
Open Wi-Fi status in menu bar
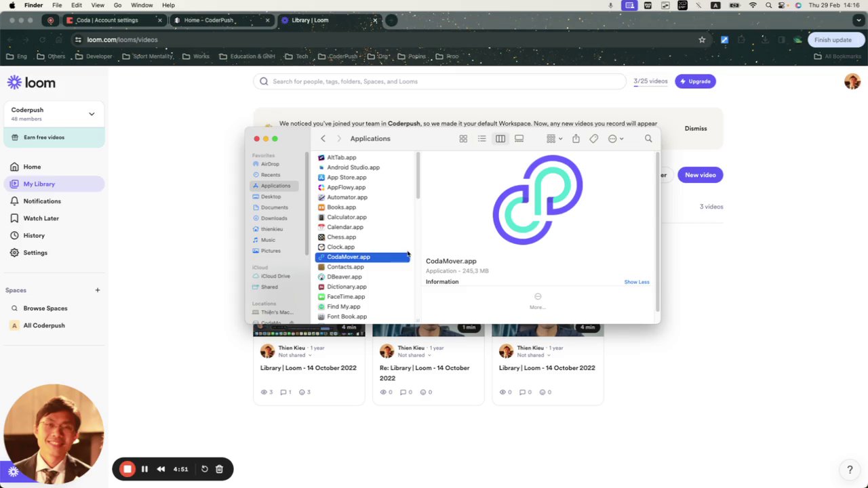coord(753,5)
